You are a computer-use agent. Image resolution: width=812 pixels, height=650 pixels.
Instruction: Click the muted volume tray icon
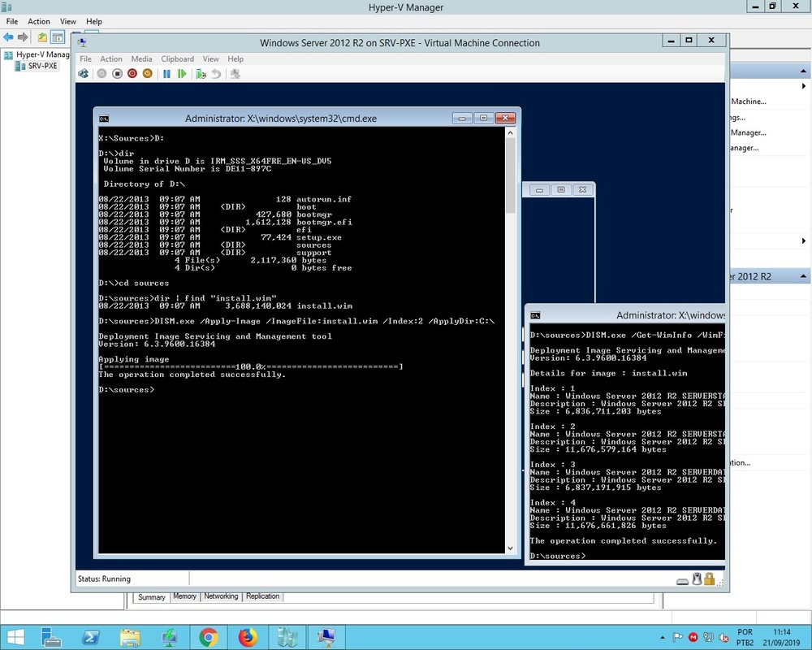pyautogui.click(x=724, y=637)
